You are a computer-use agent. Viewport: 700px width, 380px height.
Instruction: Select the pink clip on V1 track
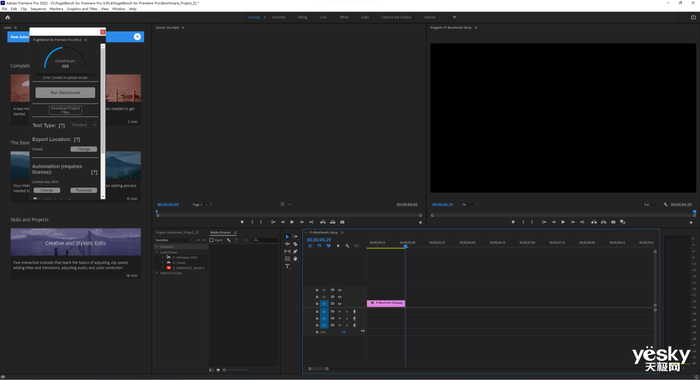pos(386,303)
